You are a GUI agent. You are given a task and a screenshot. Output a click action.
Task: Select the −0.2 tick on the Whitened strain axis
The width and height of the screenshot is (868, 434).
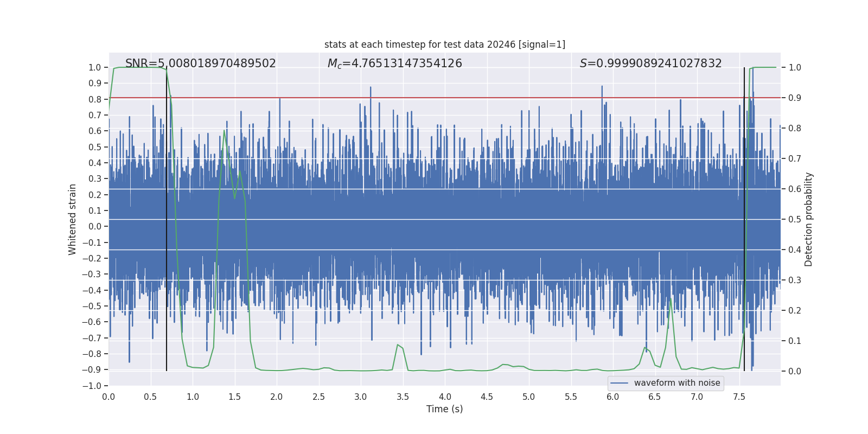click(x=92, y=258)
